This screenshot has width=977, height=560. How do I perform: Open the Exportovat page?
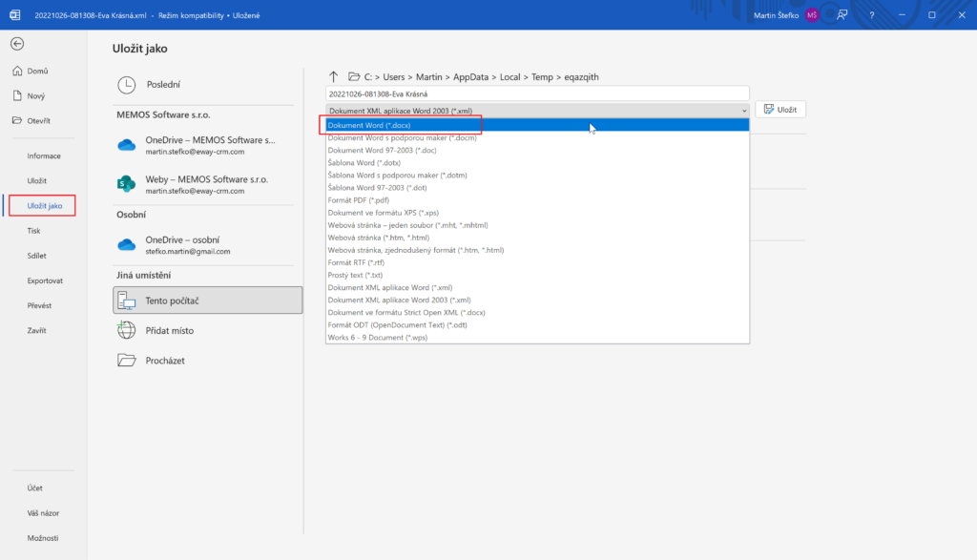point(45,280)
